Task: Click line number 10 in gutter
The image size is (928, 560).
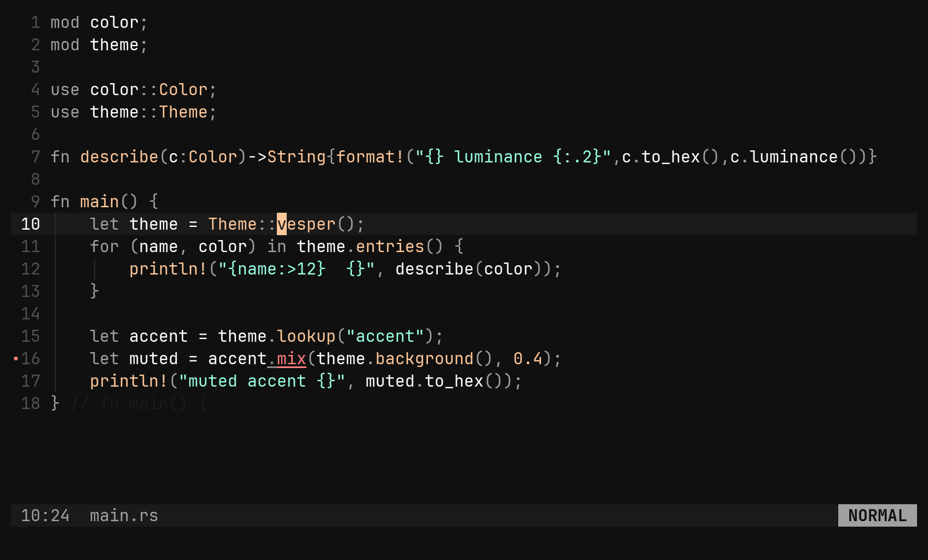Action: click(31, 224)
